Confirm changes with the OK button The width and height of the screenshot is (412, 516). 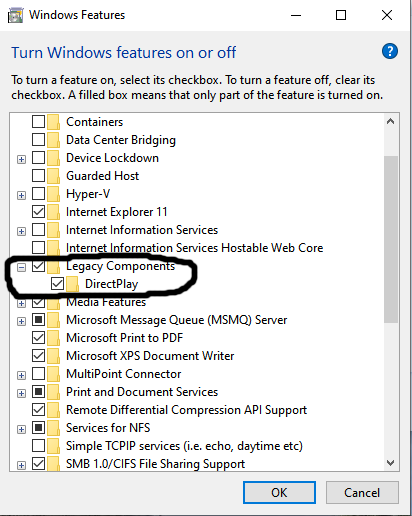(279, 492)
